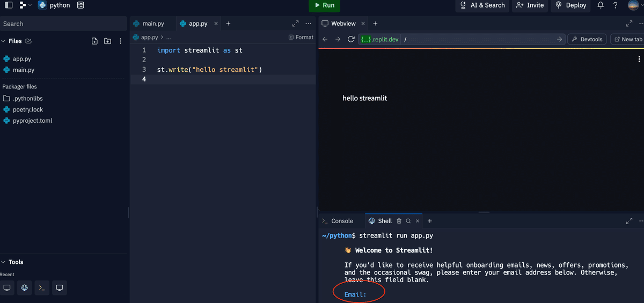Viewport: 644px width, 303px height.
Task: Open the Deploy panel
Action: [570, 5]
